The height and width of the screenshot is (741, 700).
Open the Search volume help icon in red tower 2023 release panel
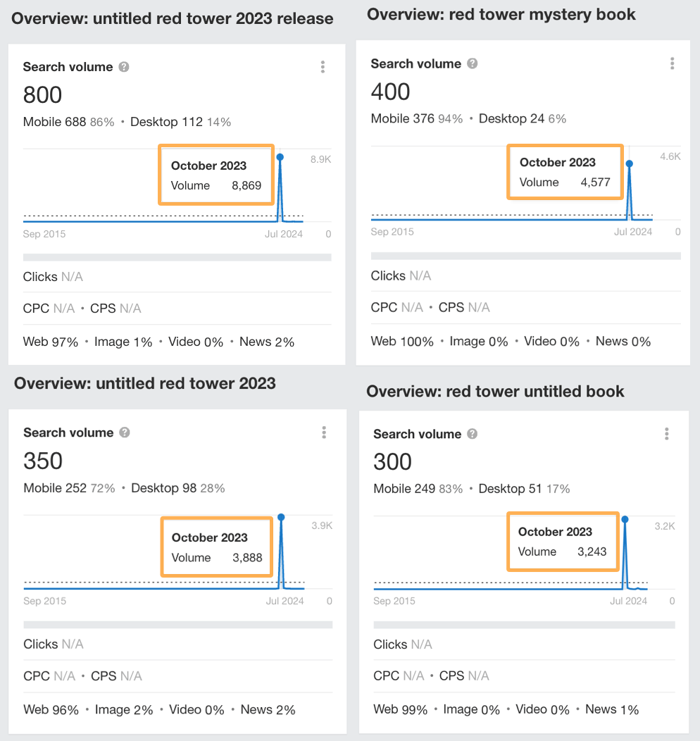124,66
